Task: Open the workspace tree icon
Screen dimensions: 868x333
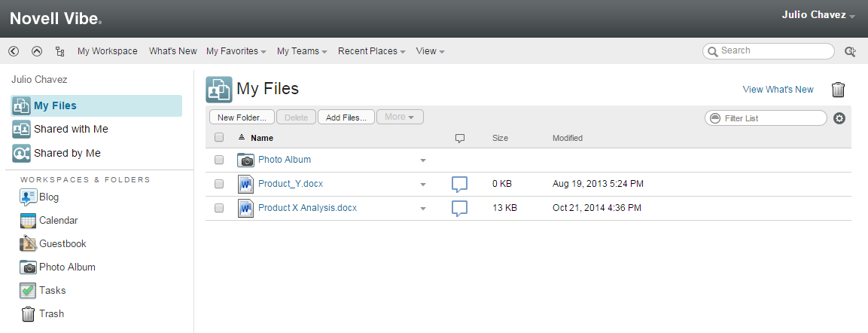Action: [x=60, y=51]
